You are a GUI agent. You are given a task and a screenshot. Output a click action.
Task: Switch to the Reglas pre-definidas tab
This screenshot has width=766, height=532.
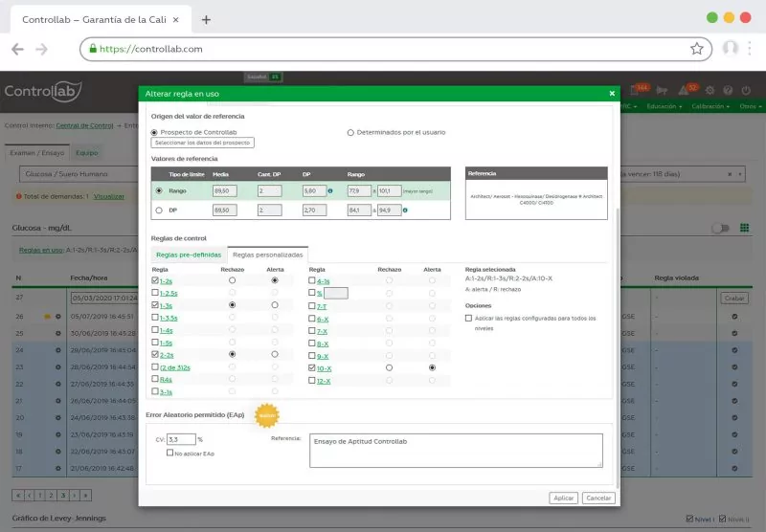click(x=189, y=255)
